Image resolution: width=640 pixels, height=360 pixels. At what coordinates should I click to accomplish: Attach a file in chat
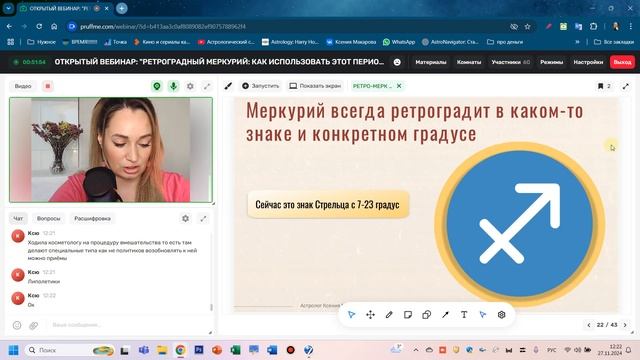(33, 325)
